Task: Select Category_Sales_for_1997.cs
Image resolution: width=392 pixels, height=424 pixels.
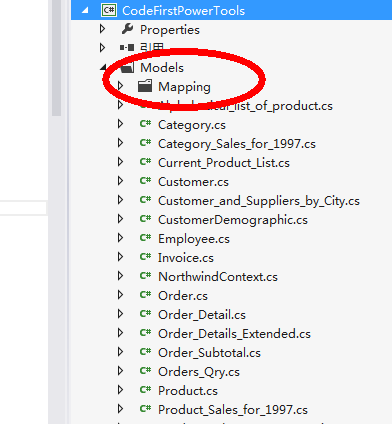Action: (237, 144)
